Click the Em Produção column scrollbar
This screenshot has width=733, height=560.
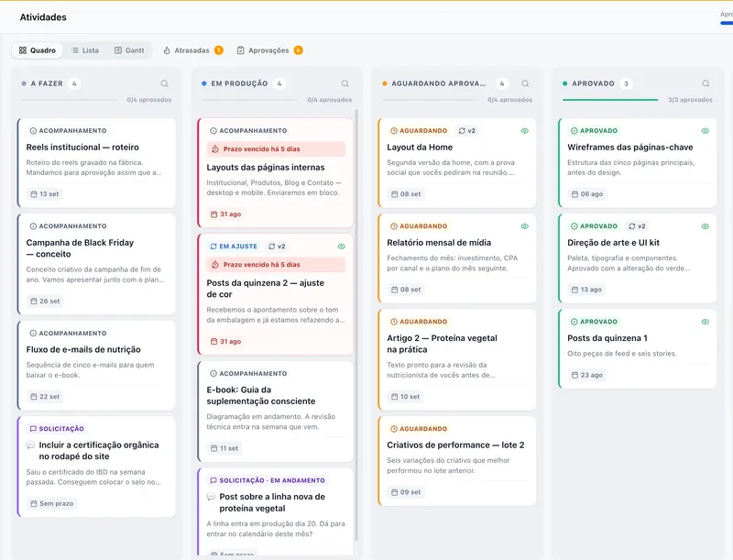[356, 324]
